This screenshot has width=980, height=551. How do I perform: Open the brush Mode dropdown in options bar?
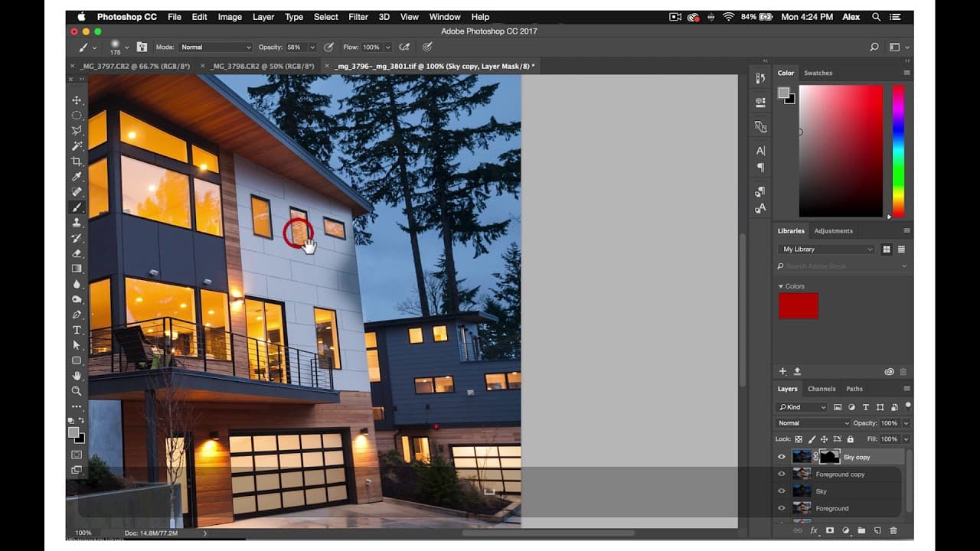214,47
